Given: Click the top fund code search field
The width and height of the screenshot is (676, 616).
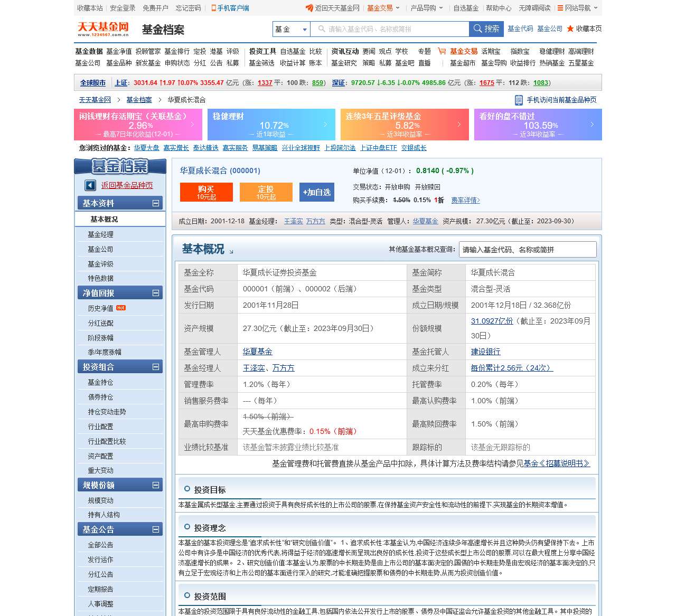Looking at the screenshot, I should click(390, 29).
